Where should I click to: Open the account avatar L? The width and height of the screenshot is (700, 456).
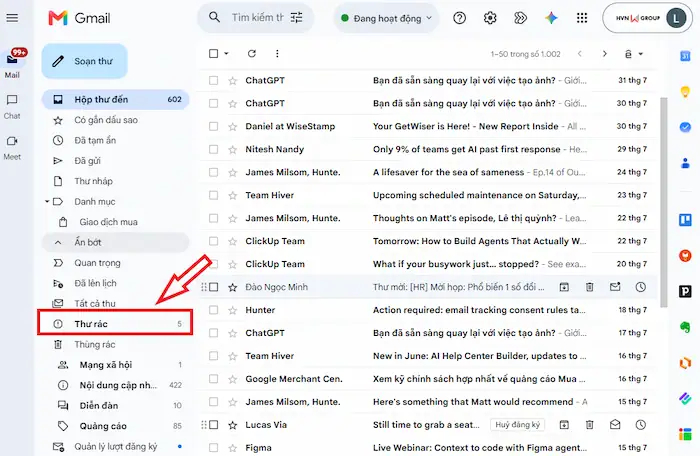[x=676, y=18]
